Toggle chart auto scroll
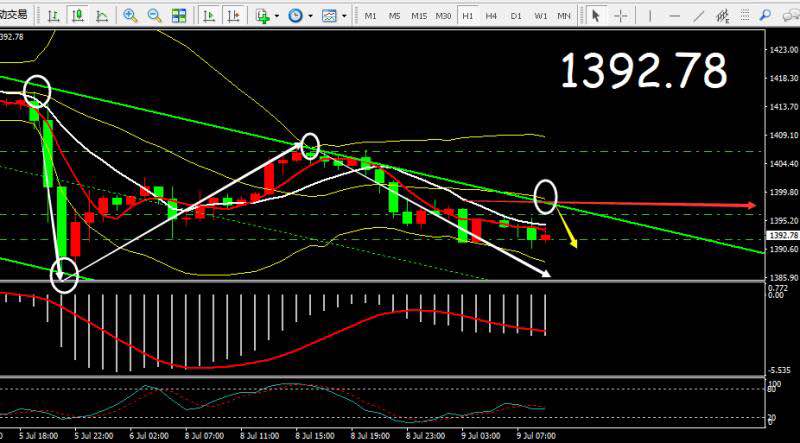The width and height of the screenshot is (800, 443). (x=208, y=16)
